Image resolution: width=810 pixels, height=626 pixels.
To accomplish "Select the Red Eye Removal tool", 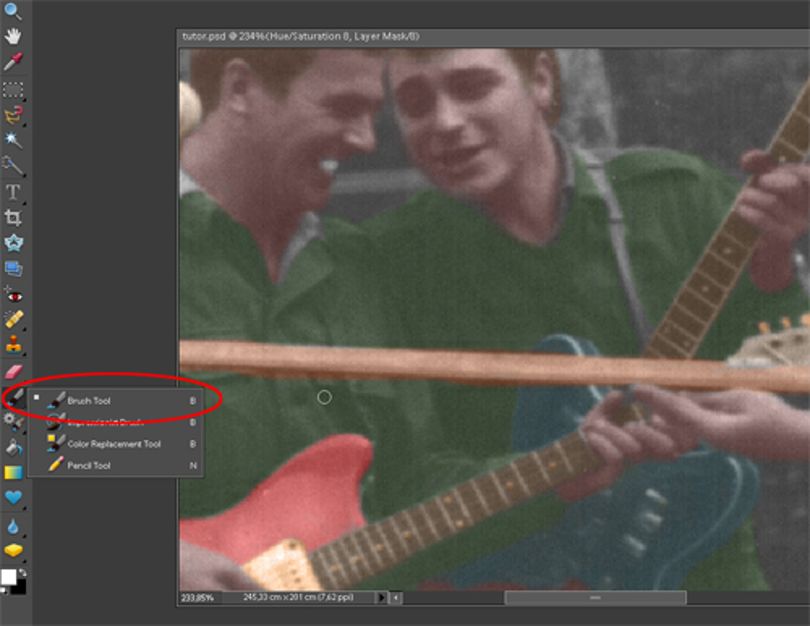I will 13,295.
